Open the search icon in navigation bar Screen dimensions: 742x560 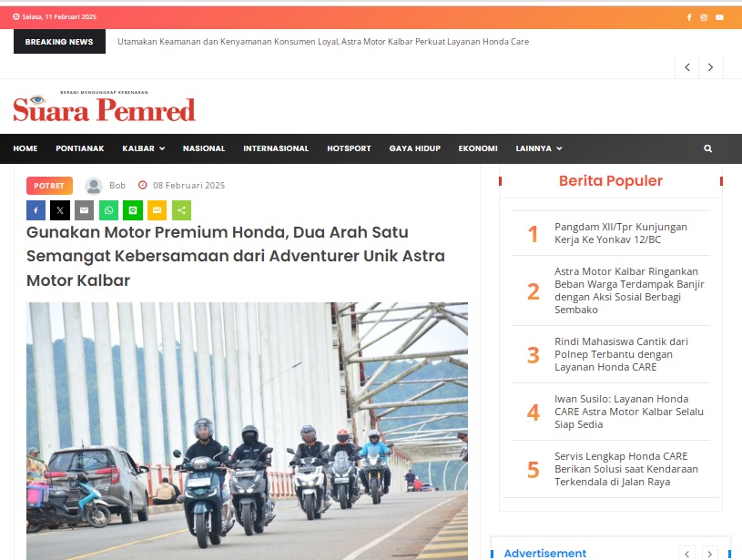point(708,148)
